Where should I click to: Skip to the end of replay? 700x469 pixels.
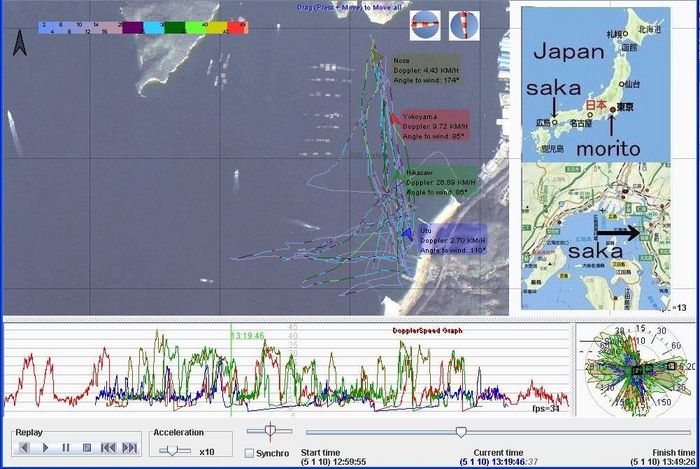(129, 448)
